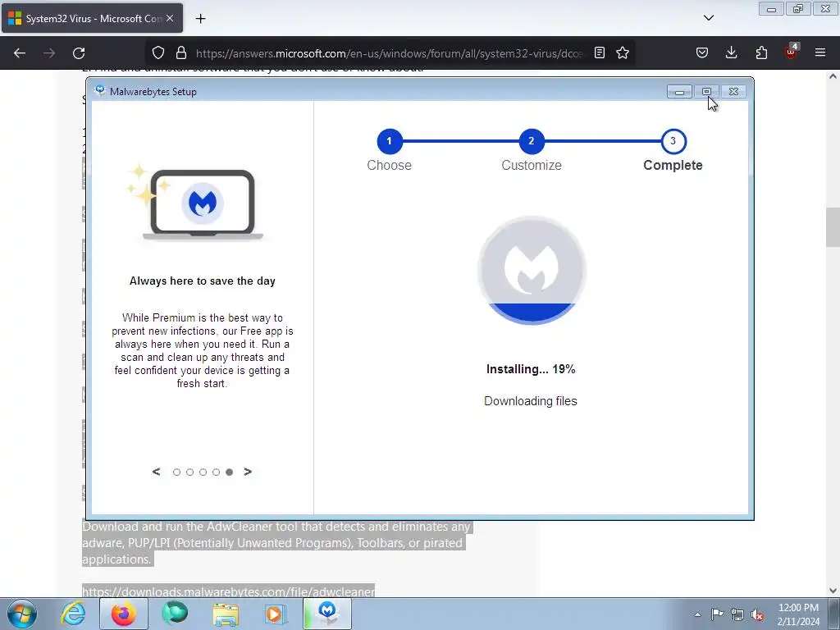Screen dimensions: 840x630
Task: Select the Malwarebytes Setup taskbar button
Action: click(x=327, y=614)
